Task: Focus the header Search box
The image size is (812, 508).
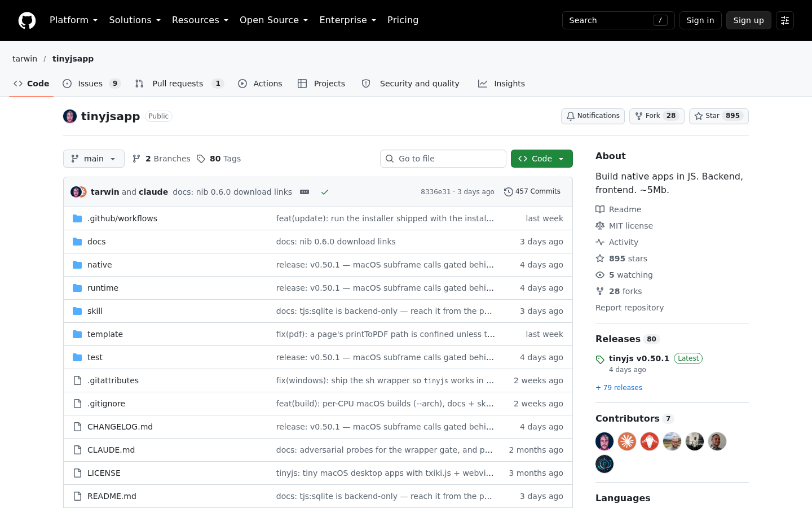Action: click(618, 20)
